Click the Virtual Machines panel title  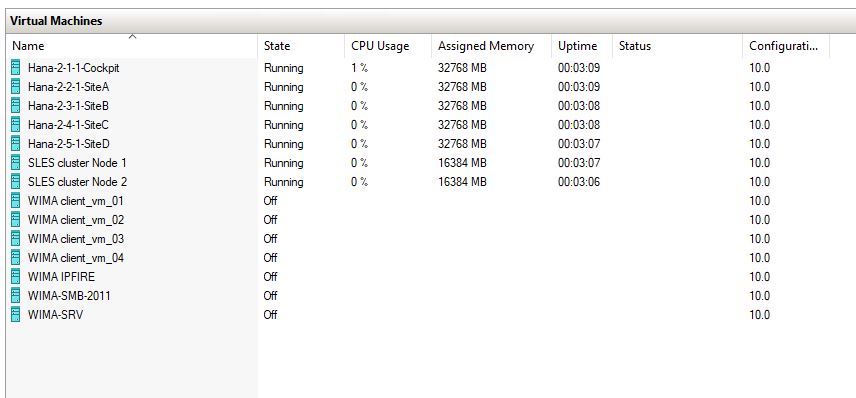(x=56, y=21)
